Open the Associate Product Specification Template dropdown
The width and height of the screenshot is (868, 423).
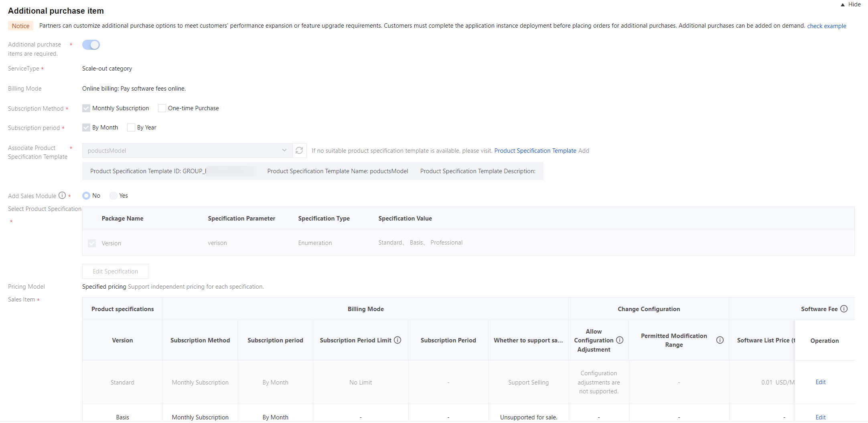click(187, 151)
